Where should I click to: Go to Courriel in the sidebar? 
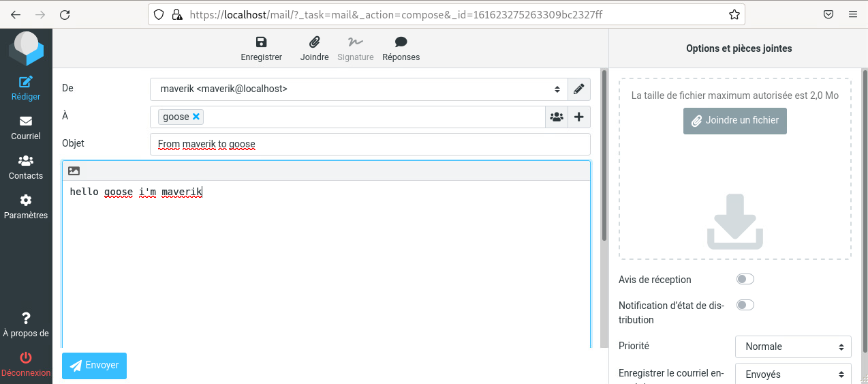(x=26, y=128)
